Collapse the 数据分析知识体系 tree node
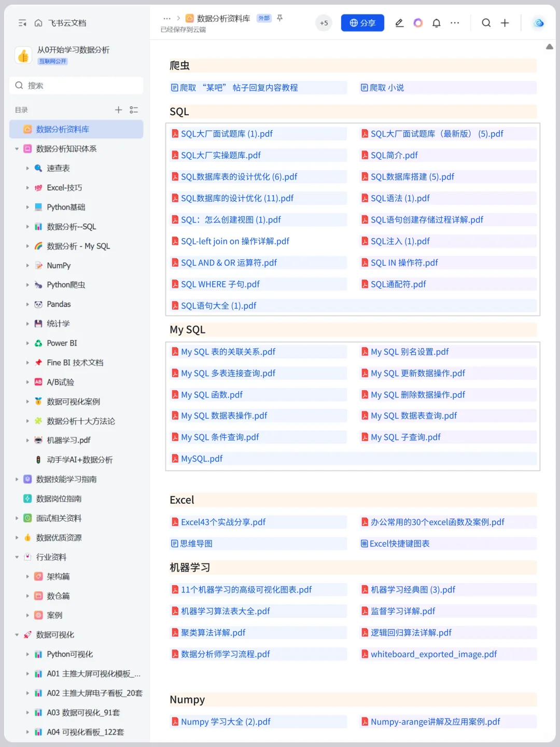The width and height of the screenshot is (560, 747). (x=17, y=149)
